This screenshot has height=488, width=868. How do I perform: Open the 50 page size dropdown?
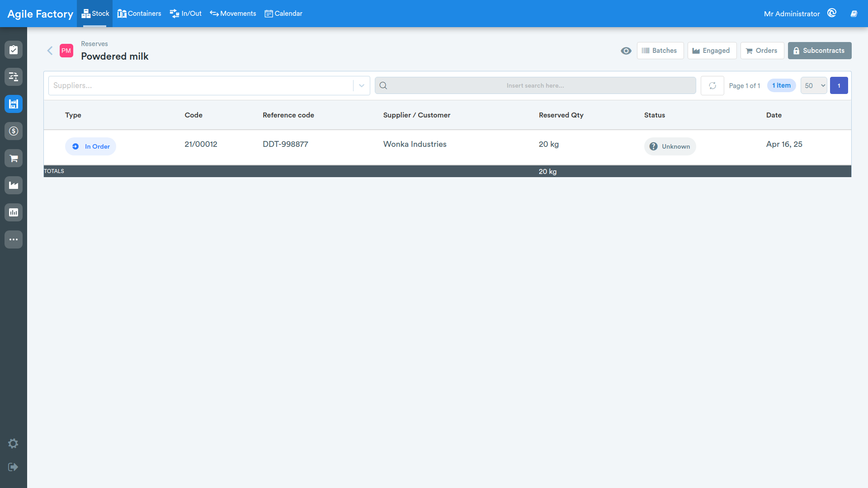coord(814,85)
